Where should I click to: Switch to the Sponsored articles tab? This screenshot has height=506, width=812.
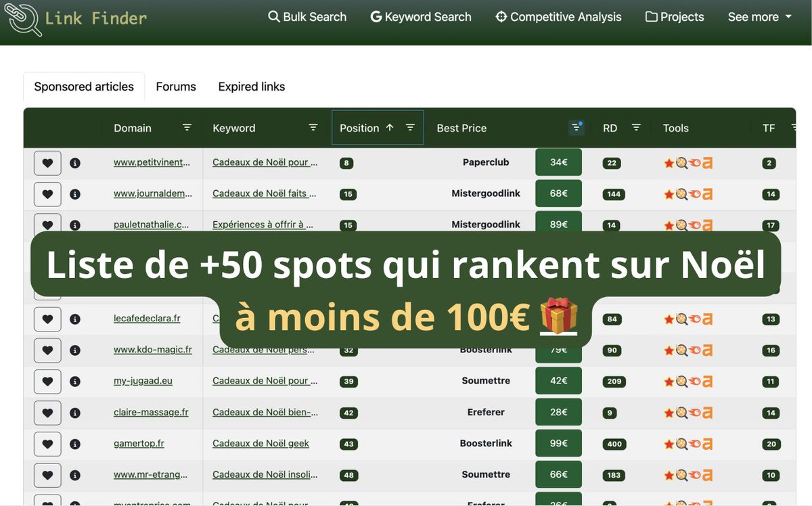84,87
